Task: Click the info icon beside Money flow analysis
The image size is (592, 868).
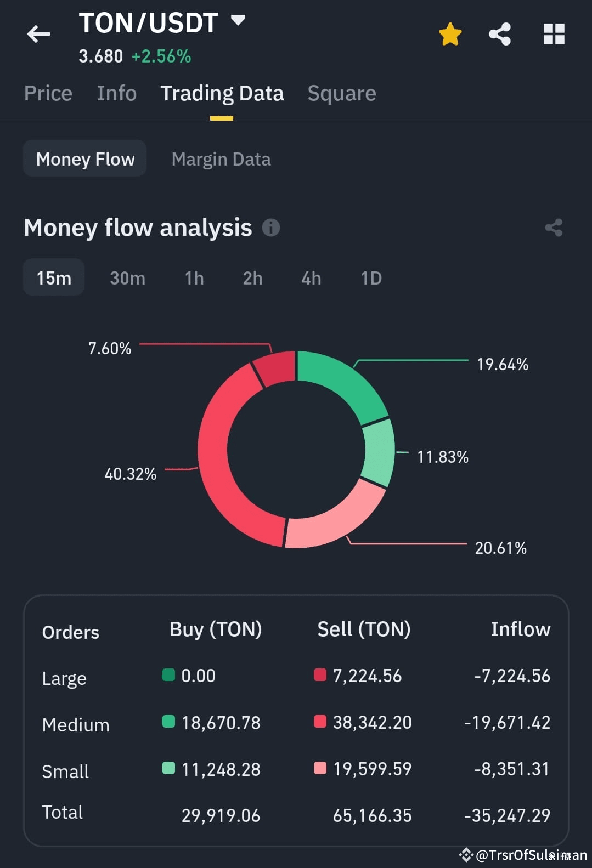Action: 271,227
